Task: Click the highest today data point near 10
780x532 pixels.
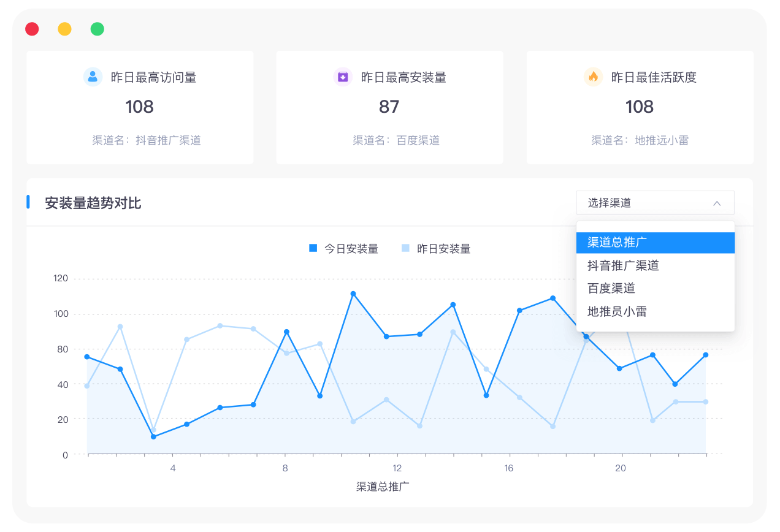Action: point(353,294)
